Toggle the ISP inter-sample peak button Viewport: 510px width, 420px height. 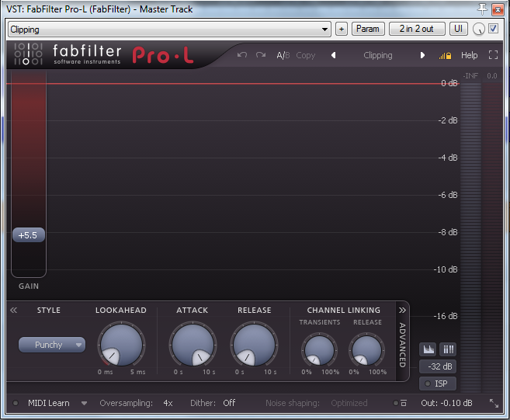[x=438, y=384]
